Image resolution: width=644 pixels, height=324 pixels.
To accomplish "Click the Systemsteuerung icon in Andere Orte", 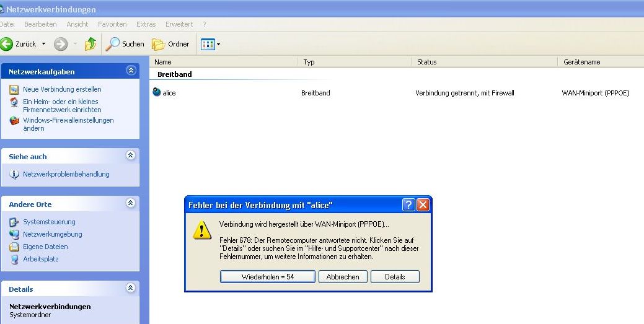I will pos(14,222).
